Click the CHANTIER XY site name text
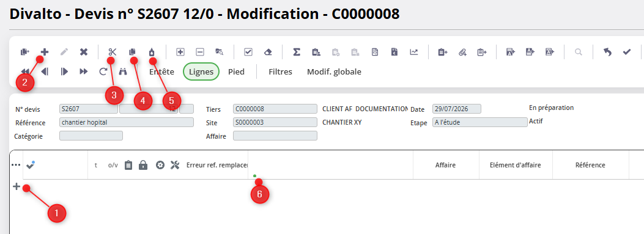 tap(342, 122)
